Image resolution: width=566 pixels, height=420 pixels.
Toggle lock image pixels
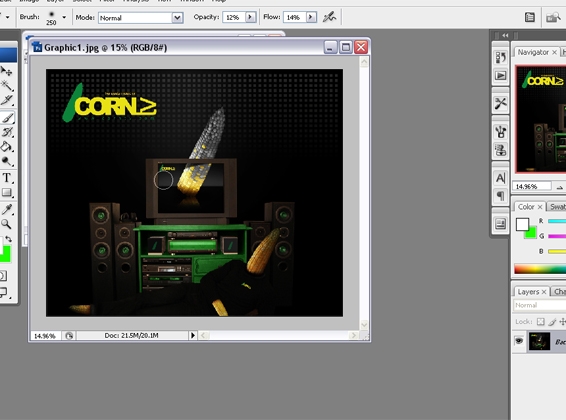552,321
